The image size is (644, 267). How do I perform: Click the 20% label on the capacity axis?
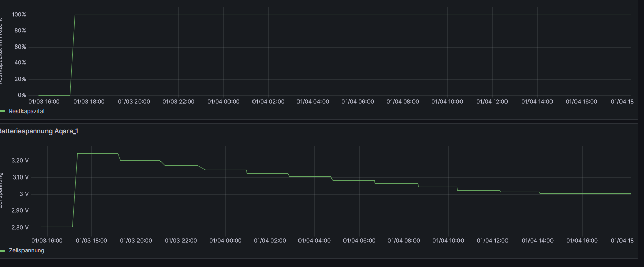point(20,79)
